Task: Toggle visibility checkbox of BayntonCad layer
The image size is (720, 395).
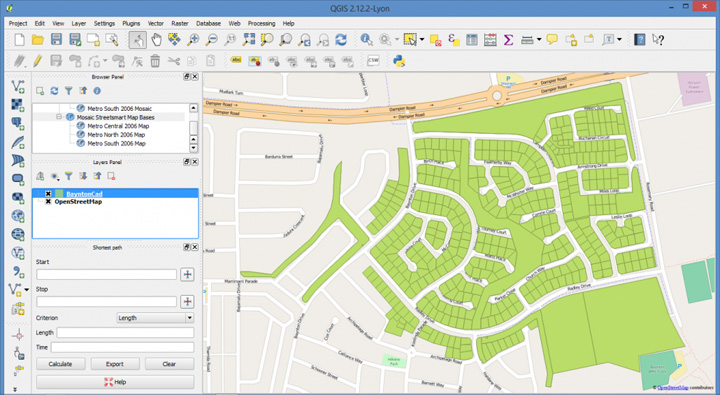Action: [x=48, y=194]
